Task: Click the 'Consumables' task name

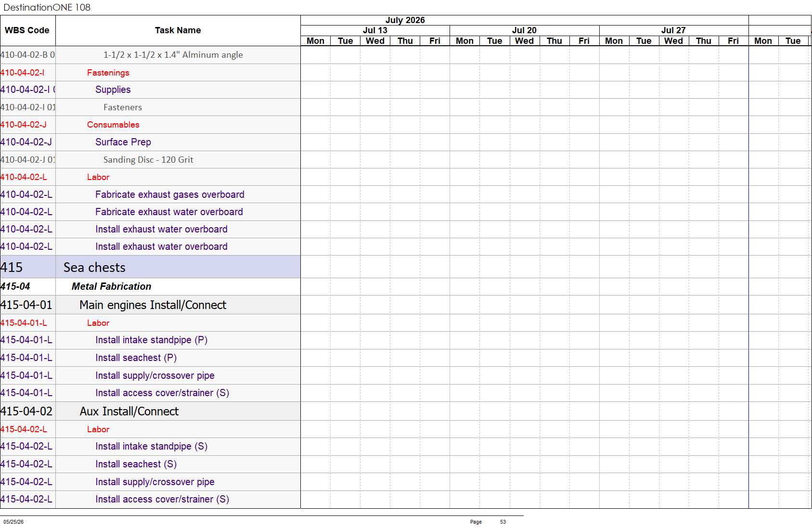Action: pyautogui.click(x=113, y=125)
